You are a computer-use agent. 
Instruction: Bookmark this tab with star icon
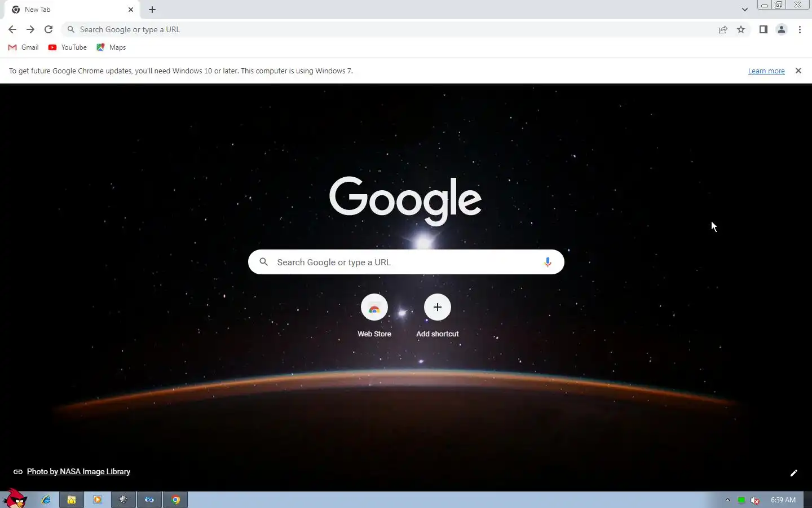point(741,29)
